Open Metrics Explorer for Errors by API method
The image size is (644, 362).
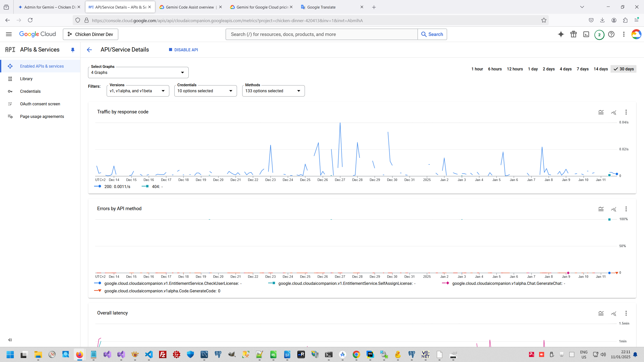pos(614,209)
